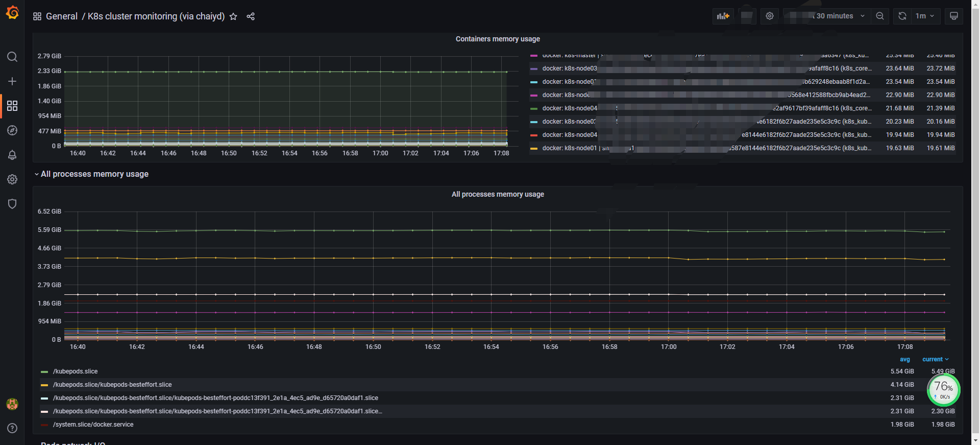The height and width of the screenshot is (445, 980).
Task: Click the General folder breadcrumb
Action: 61,16
